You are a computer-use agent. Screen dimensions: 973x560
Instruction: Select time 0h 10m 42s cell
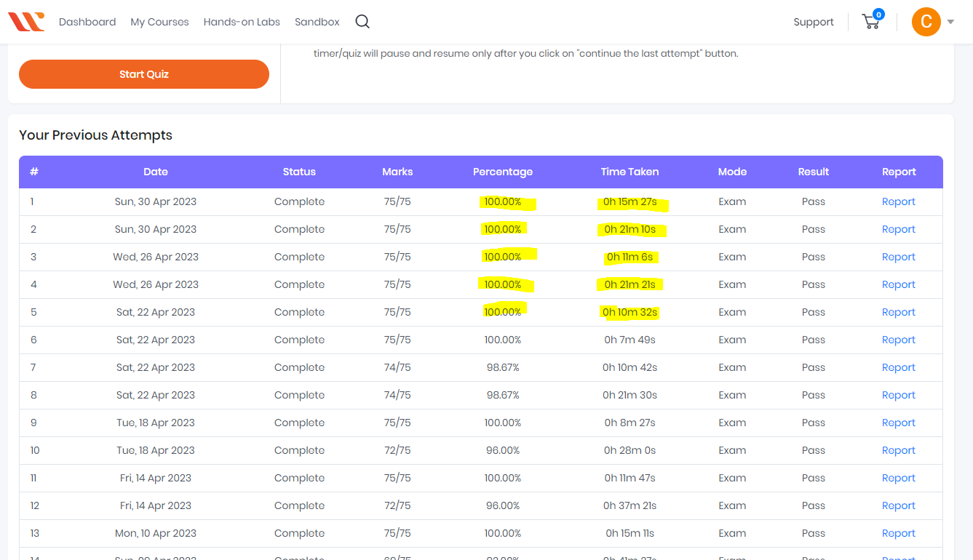click(630, 367)
